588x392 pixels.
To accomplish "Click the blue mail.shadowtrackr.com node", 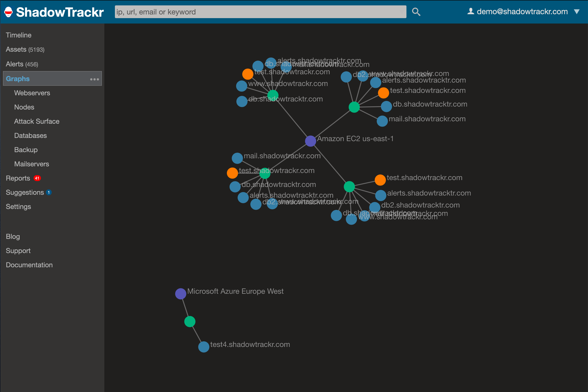I will click(237, 158).
